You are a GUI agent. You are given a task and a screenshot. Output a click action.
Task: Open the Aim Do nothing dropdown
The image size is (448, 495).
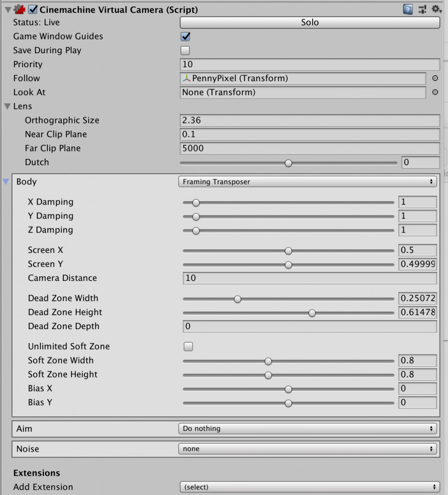pos(308,428)
